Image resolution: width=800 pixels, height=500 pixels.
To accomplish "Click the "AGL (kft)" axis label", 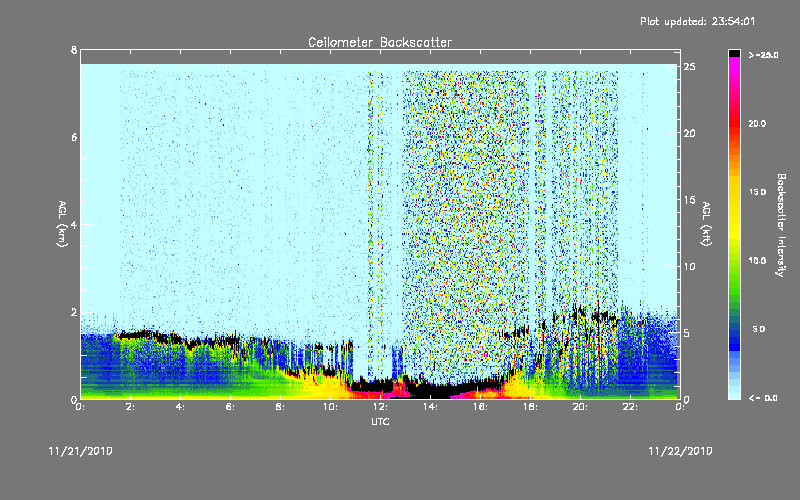I will coord(707,224).
